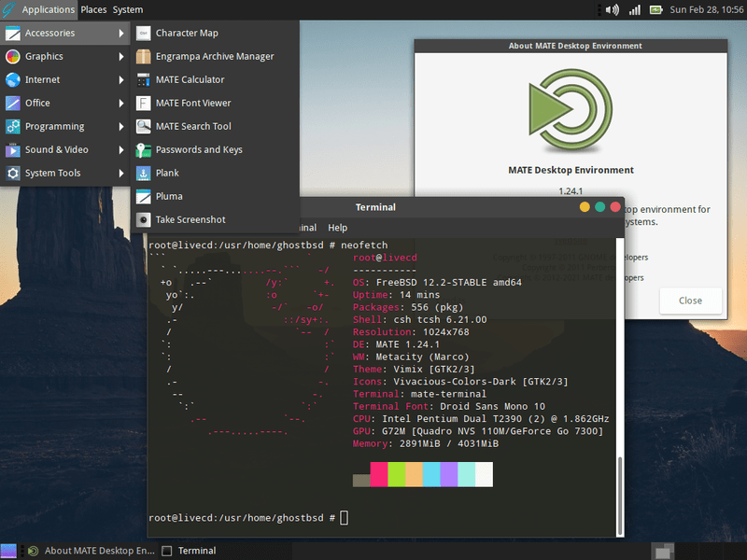Click the MATE logo in About dialog
The height and width of the screenshot is (560, 747).
571,109
